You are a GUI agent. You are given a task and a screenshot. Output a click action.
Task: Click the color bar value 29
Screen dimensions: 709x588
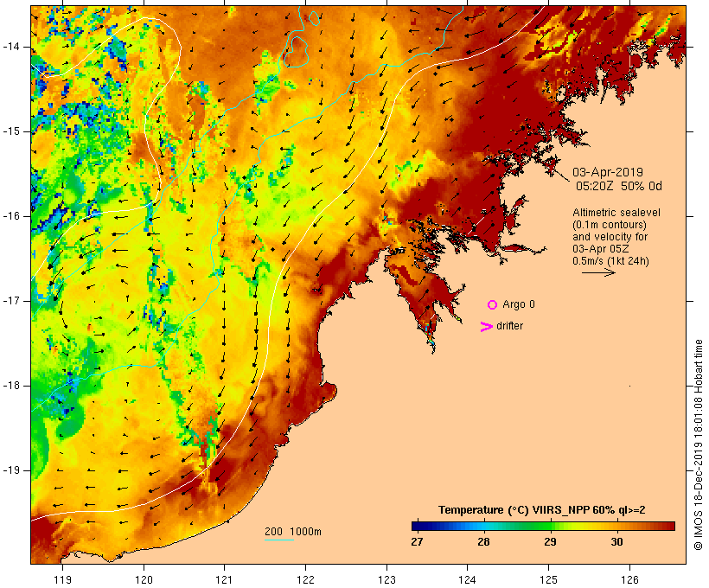pos(550,542)
